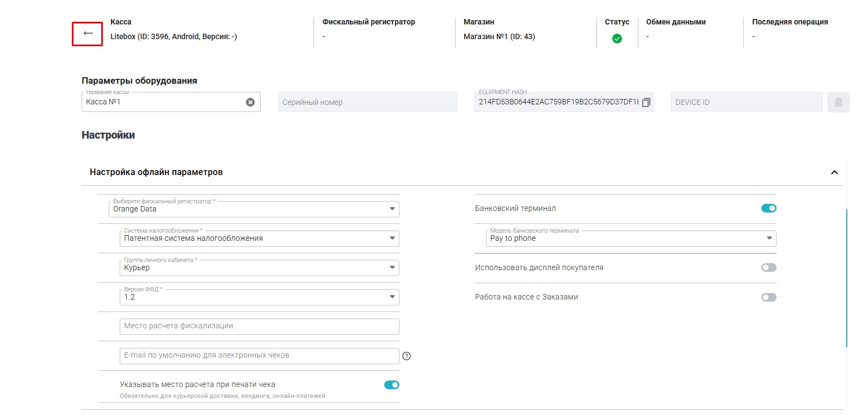Click the green status checkmark icon

coord(617,39)
